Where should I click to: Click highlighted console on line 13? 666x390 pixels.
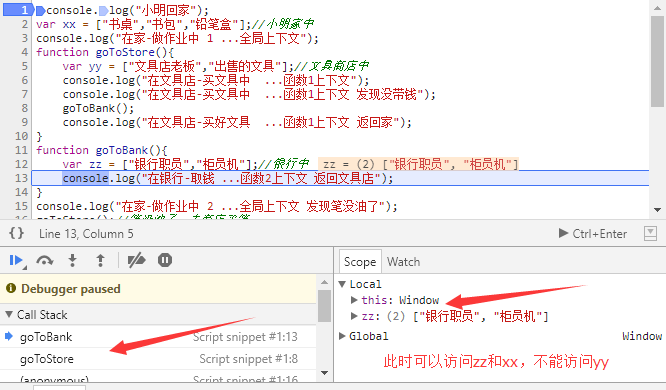tap(86, 178)
